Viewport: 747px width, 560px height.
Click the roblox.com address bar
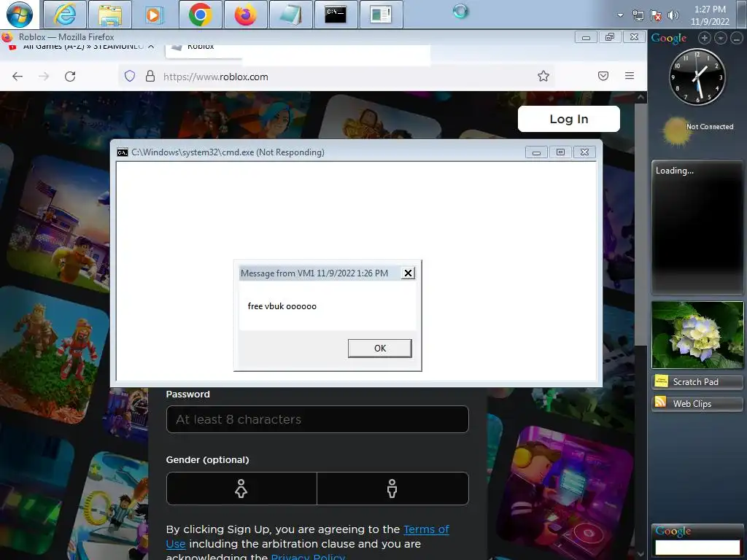(336, 77)
